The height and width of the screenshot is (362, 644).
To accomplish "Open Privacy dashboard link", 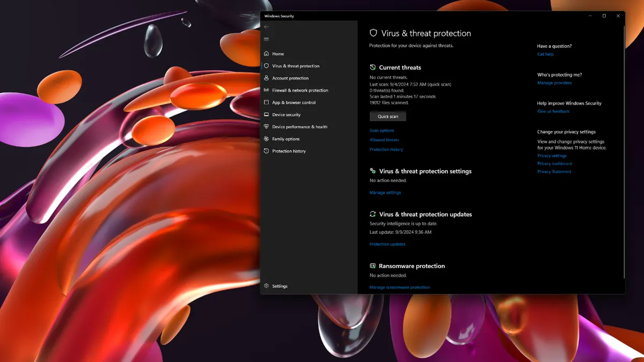I will click(x=554, y=164).
